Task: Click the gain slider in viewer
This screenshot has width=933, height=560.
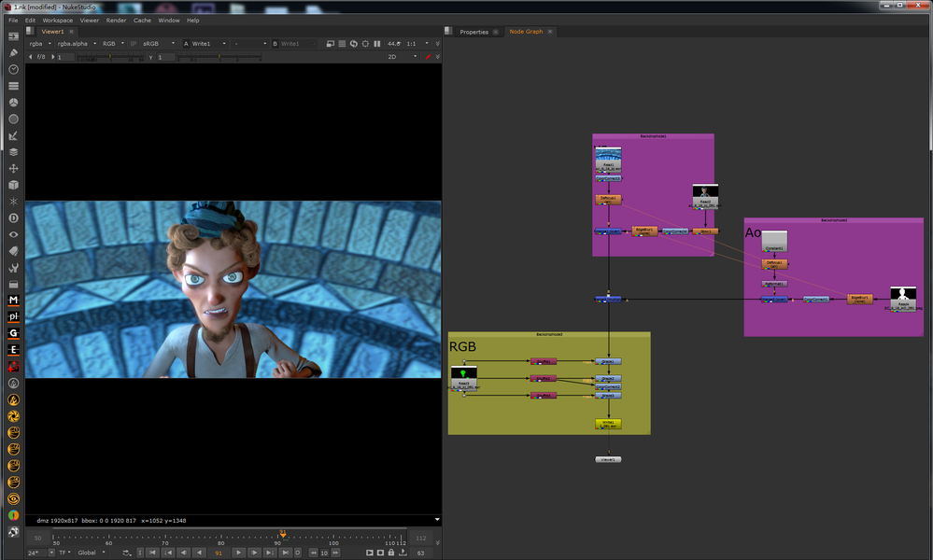Action: 111,57
